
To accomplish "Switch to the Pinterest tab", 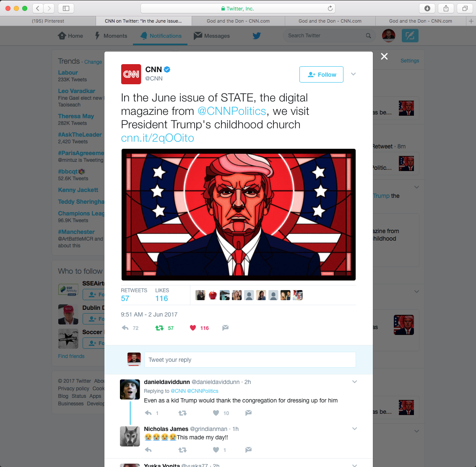I will tap(48, 21).
